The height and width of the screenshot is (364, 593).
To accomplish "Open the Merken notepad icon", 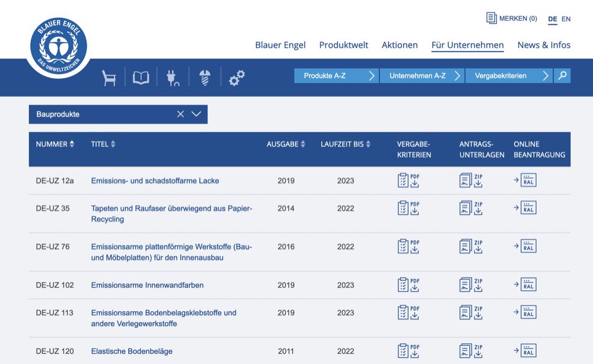I will click(491, 18).
